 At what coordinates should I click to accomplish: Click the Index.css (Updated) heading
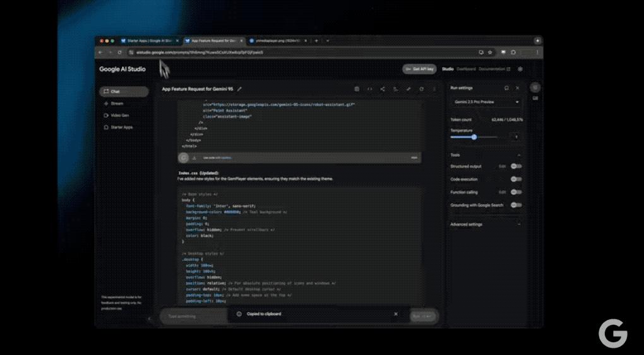pos(198,173)
